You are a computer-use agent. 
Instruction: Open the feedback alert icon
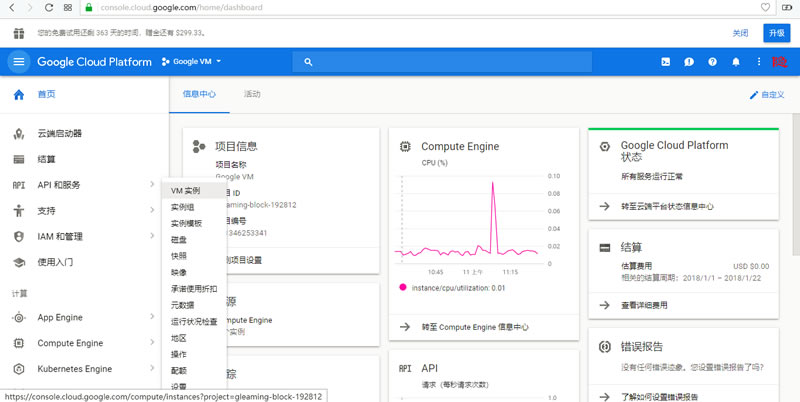(689, 62)
